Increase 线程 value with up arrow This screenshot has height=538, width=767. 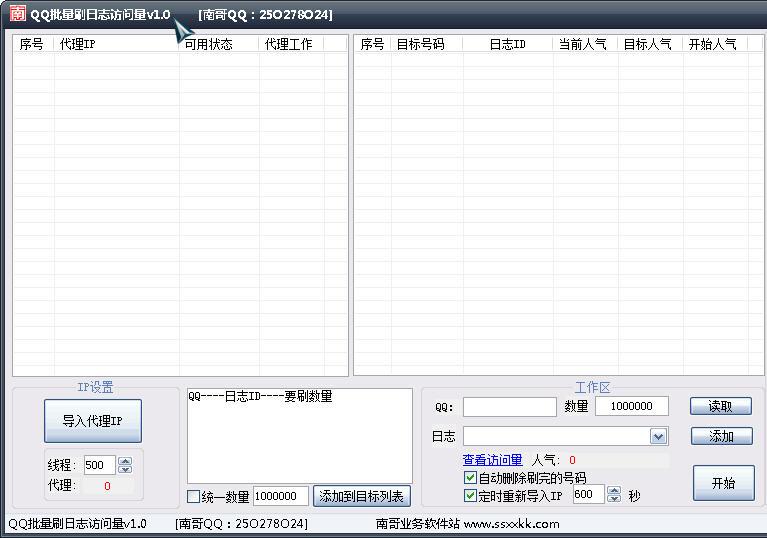point(125,461)
